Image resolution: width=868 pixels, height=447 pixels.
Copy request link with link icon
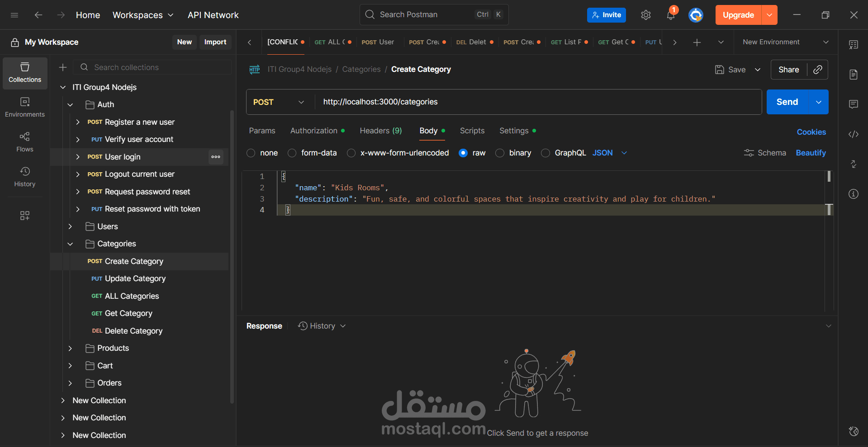818,70
